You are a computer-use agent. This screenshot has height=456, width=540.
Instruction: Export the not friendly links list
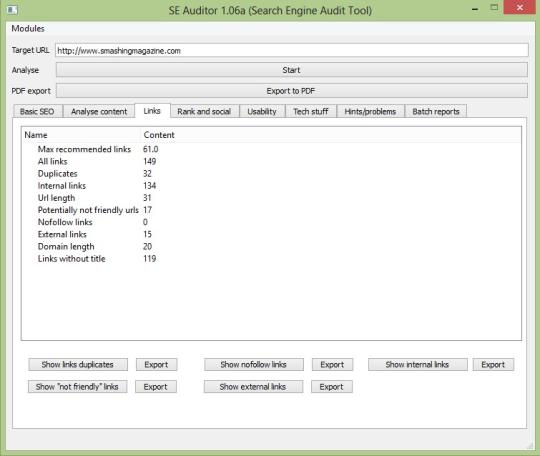tap(156, 386)
